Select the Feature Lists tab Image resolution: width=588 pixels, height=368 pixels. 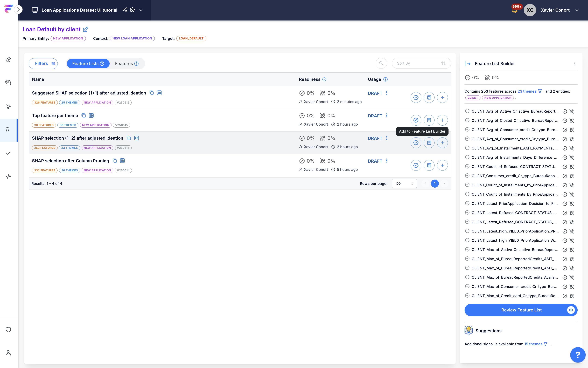pos(88,64)
